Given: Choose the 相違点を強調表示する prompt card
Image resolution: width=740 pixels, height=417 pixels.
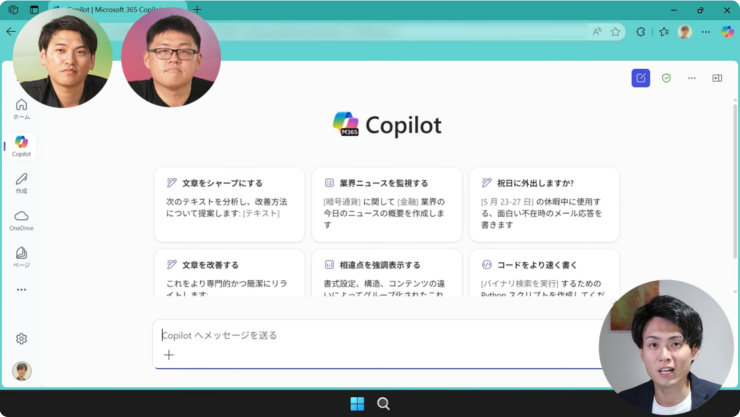Looking at the screenshot, I should coord(387,273).
